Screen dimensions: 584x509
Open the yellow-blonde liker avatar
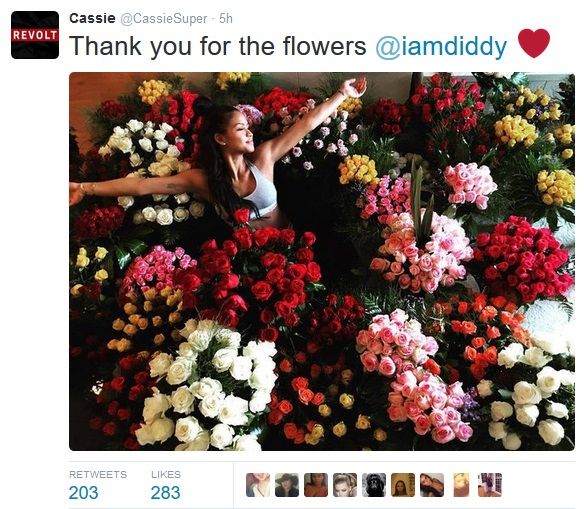click(x=461, y=485)
